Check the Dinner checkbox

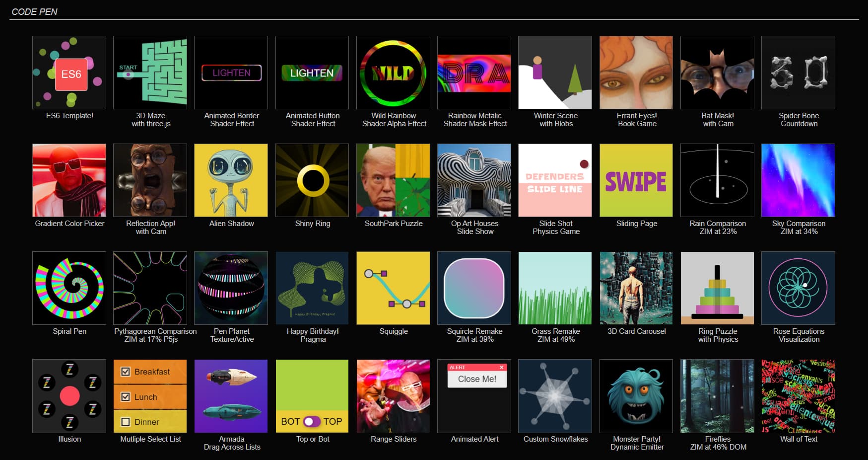(x=126, y=422)
